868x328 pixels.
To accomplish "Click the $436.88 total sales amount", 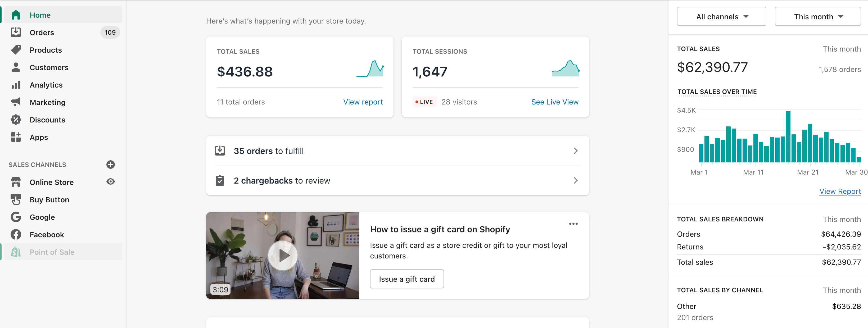I will [245, 72].
